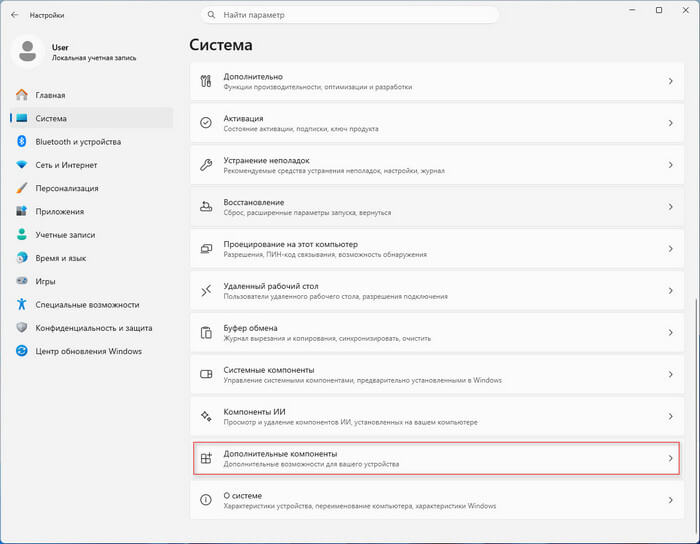This screenshot has width=700, height=544.
Task: Click chevron on Компоненты ИИ row
Action: click(670, 416)
